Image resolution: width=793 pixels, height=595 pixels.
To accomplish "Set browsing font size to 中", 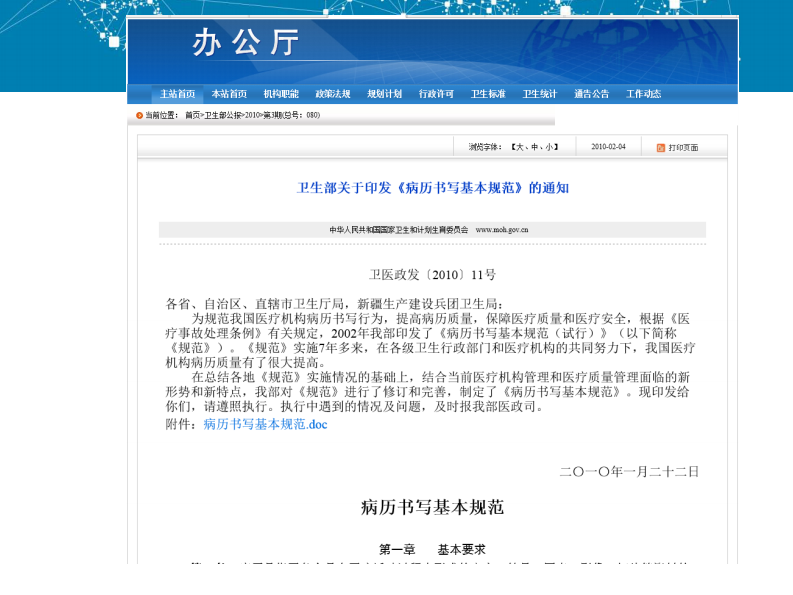I will (x=535, y=147).
